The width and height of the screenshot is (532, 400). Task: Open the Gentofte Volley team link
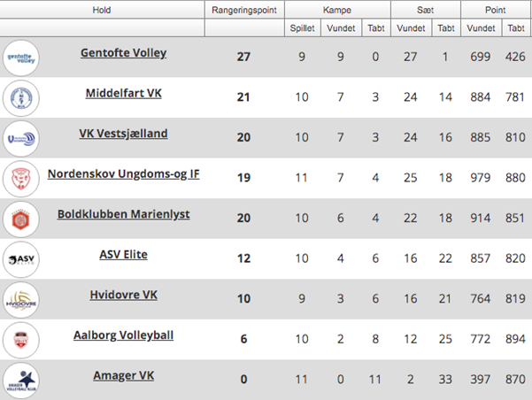[124, 53]
